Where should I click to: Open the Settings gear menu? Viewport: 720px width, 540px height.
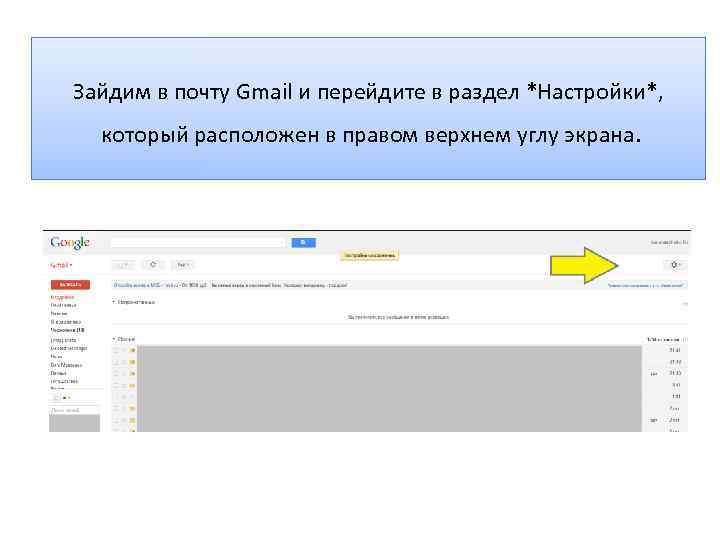point(675,265)
